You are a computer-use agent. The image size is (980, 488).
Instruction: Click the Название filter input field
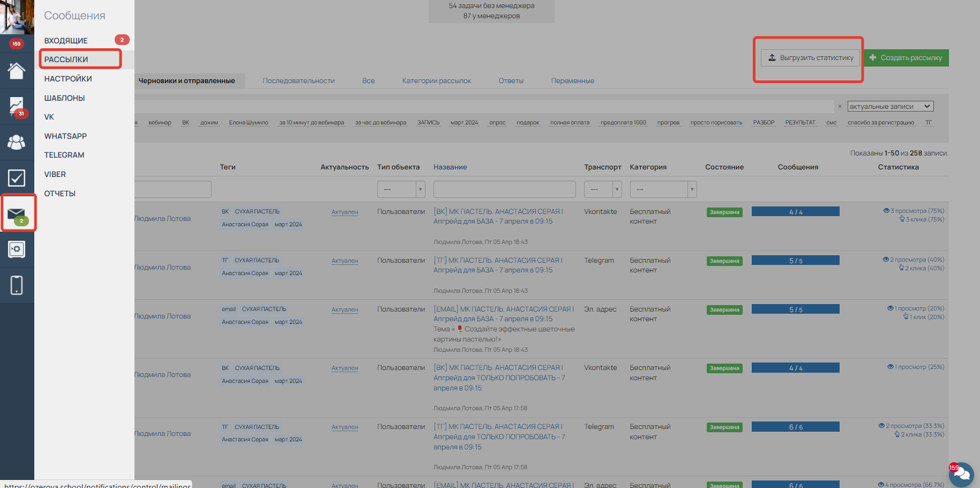click(x=504, y=189)
